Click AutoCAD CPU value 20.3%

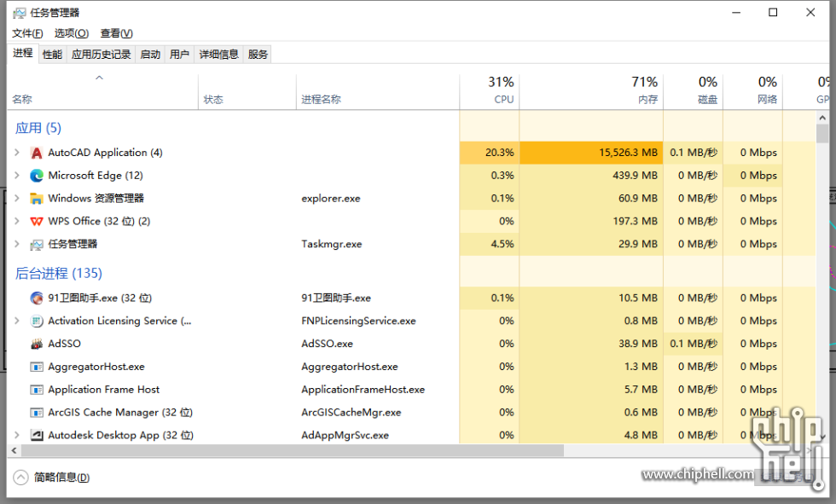500,153
